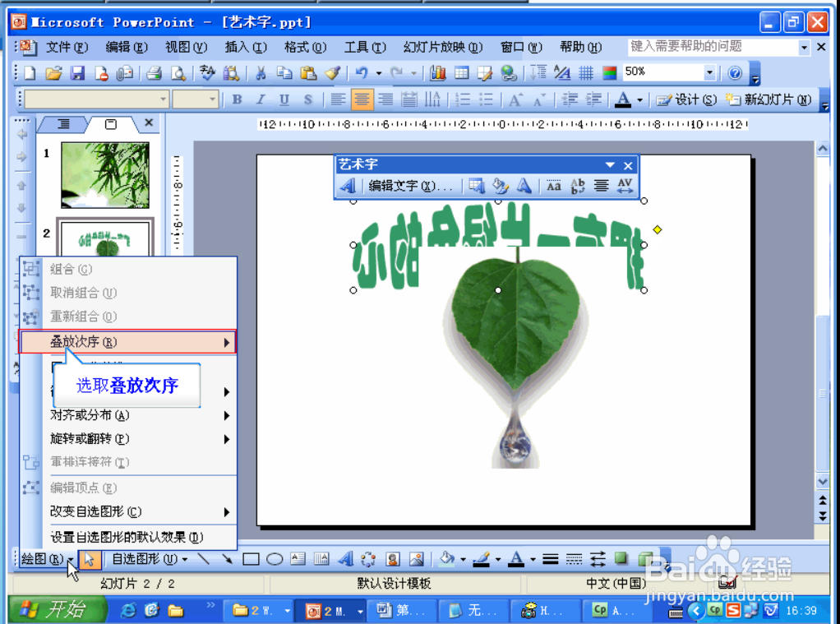This screenshot has height=624, width=840.
Task: Open the font size dropdown
Action: (212, 99)
